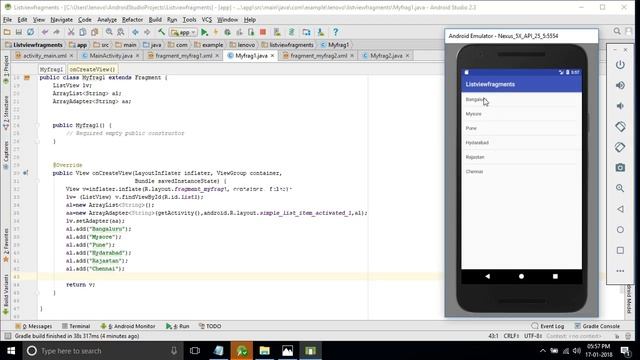Click Windows search box on taskbar

point(102,351)
